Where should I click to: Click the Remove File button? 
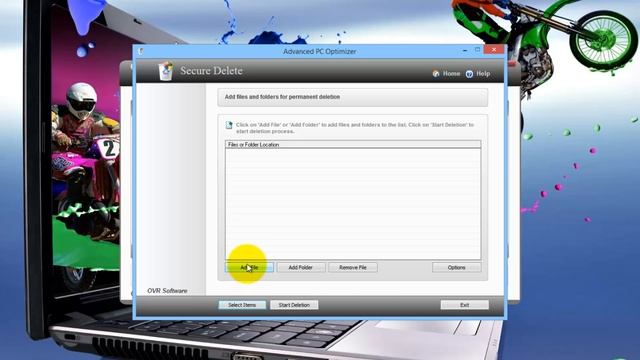(353, 267)
